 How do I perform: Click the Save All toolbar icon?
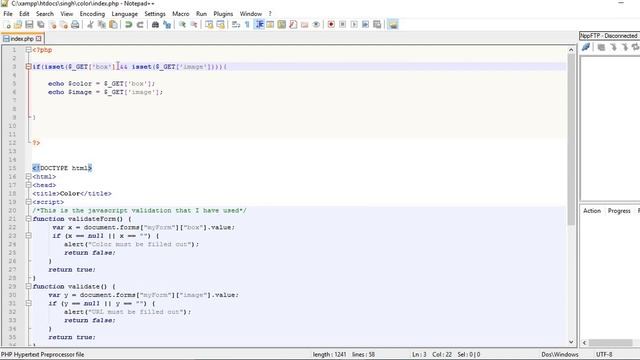(41, 24)
